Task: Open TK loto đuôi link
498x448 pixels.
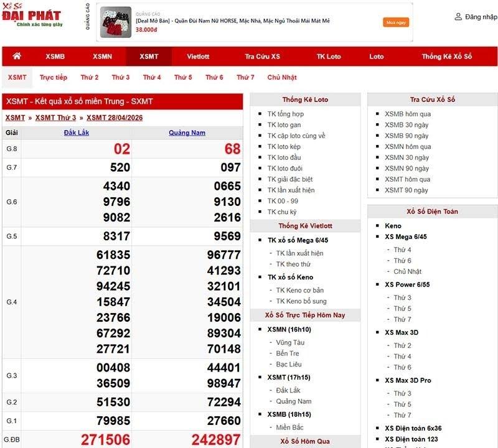Action: pyautogui.click(x=285, y=168)
